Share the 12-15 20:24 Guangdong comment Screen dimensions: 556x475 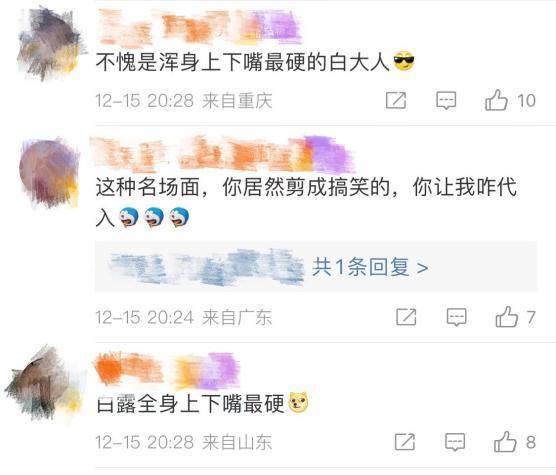point(406,317)
